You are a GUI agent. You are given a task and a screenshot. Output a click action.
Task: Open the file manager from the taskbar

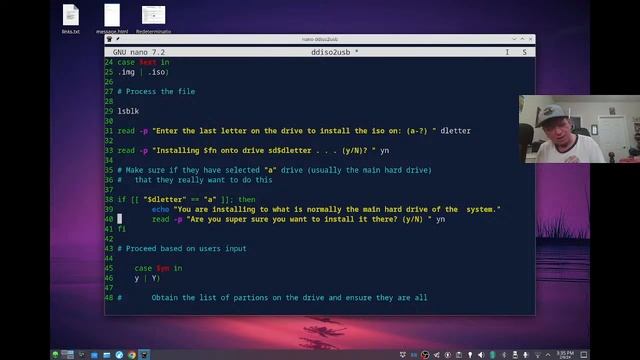(107, 355)
